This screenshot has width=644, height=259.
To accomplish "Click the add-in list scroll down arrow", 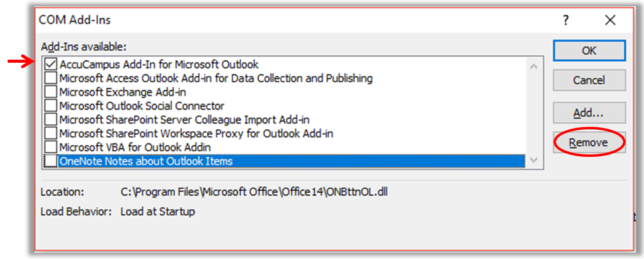I will coord(534,160).
